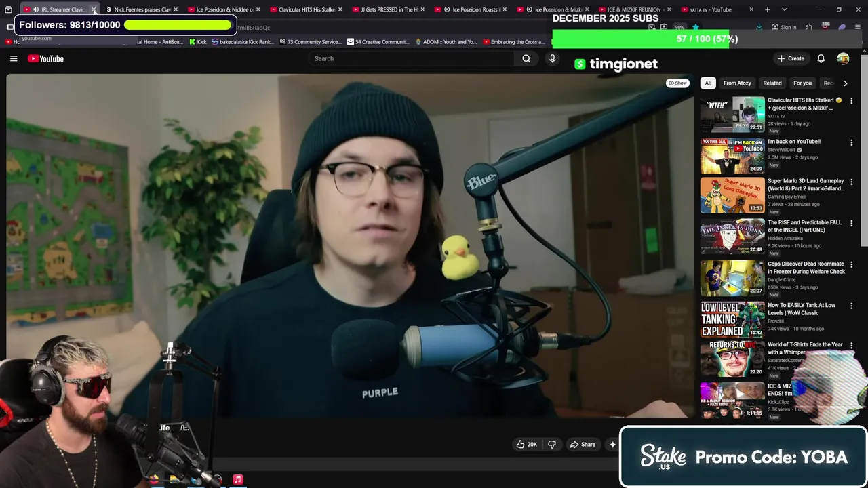The width and height of the screenshot is (868, 488).
Task: Open a new browser tab
Action: tap(767, 9)
